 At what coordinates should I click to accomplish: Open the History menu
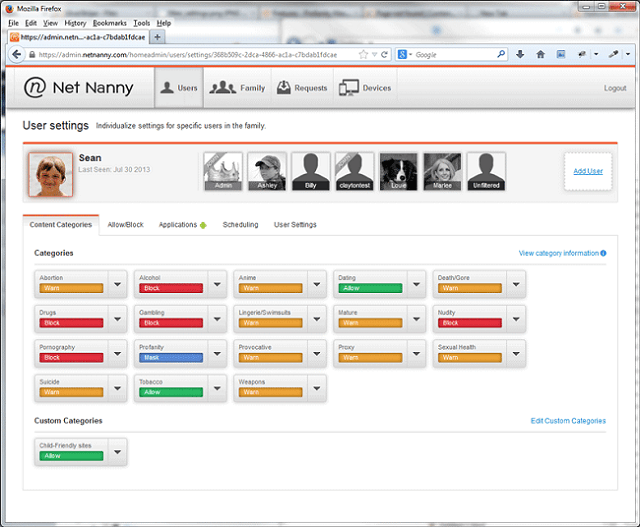(x=75, y=22)
